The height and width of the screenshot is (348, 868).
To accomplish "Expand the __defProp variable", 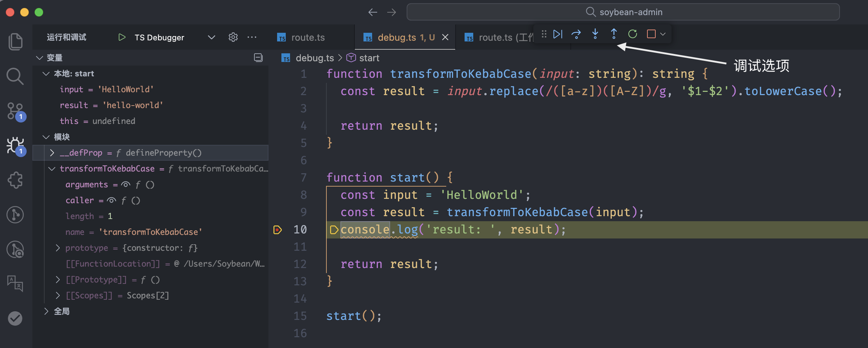I will pos(52,153).
